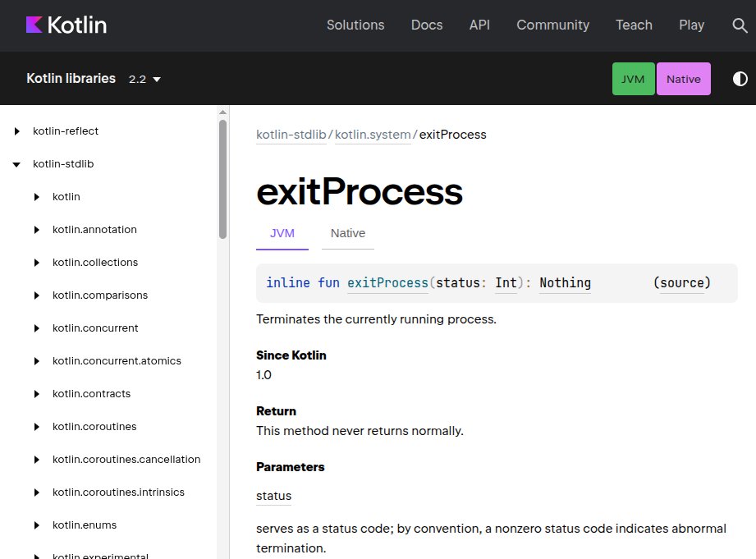This screenshot has width=756, height=559.
Task: Expand kotlin.coroutines arrow
Action: point(37,427)
